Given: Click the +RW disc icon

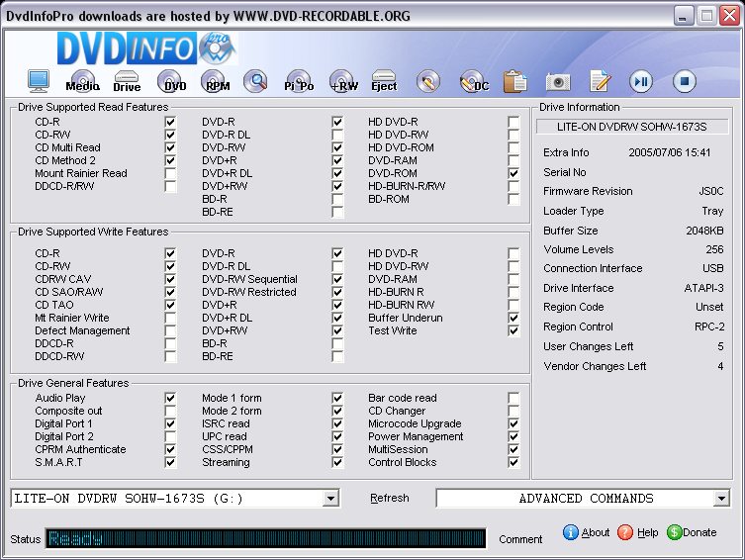Looking at the screenshot, I should 343,81.
